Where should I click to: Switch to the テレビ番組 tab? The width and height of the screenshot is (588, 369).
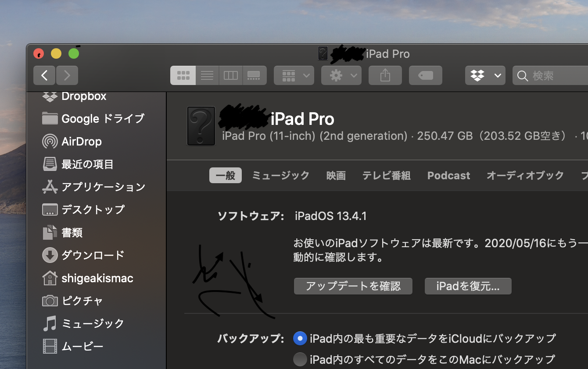click(387, 176)
